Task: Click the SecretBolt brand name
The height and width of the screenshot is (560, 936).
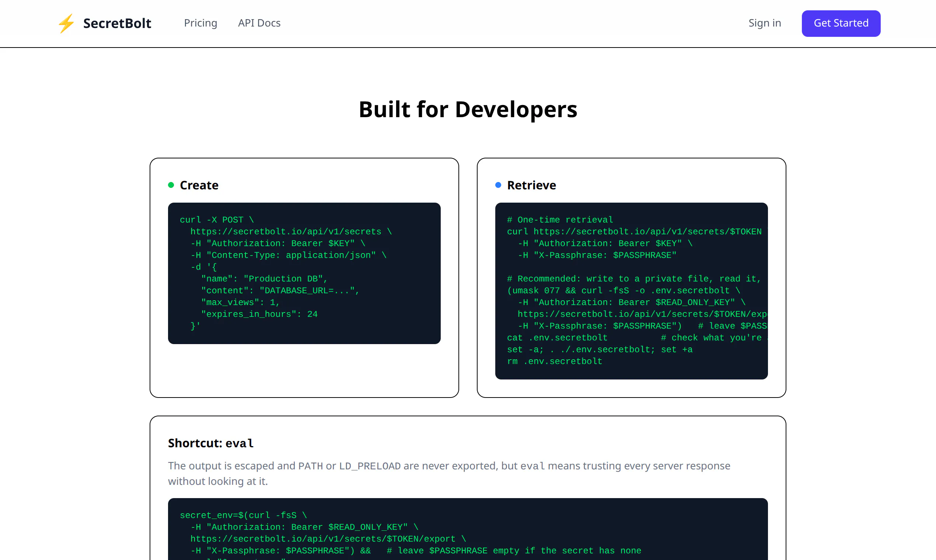Action: [x=117, y=24]
